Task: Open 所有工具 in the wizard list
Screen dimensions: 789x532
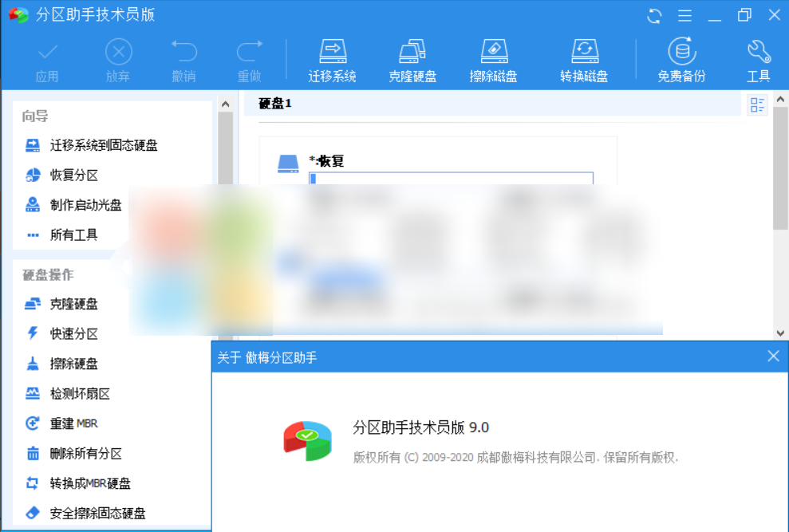Action: (x=74, y=234)
